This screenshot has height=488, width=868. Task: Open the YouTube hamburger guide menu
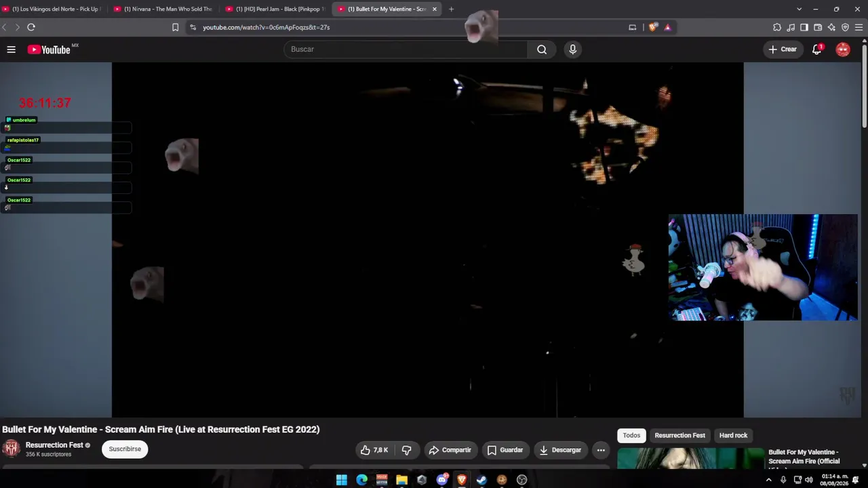click(11, 49)
